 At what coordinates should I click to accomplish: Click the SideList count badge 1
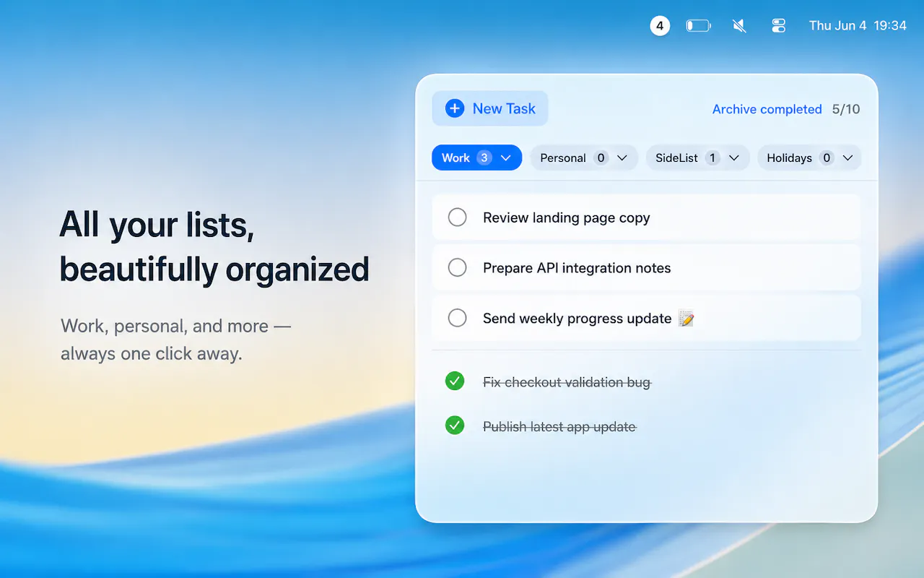(712, 158)
